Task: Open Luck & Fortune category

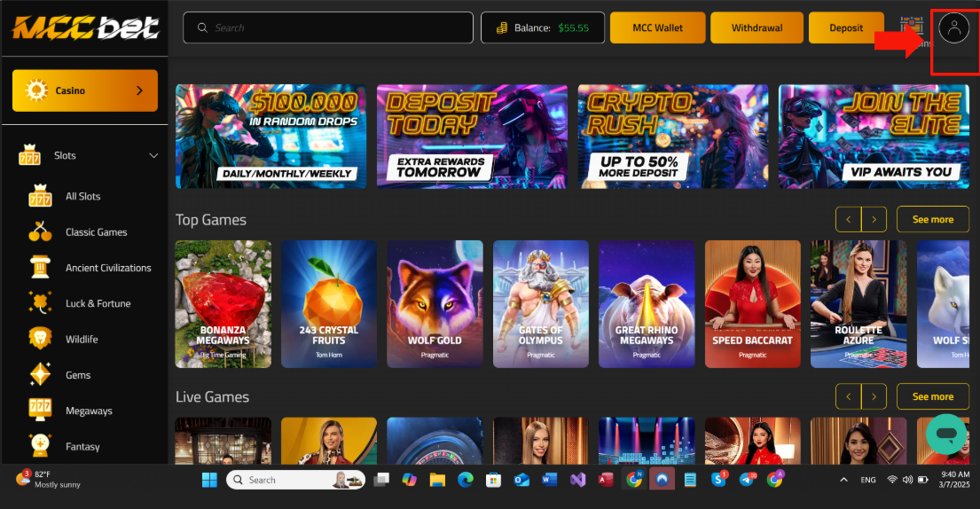Action: (x=98, y=303)
